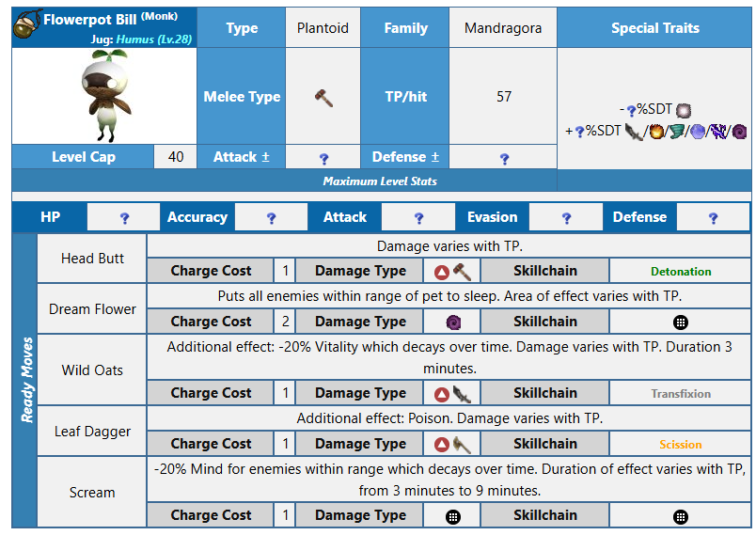
Task: Click the Flowerpot Bill name heading
Action: (x=89, y=20)
